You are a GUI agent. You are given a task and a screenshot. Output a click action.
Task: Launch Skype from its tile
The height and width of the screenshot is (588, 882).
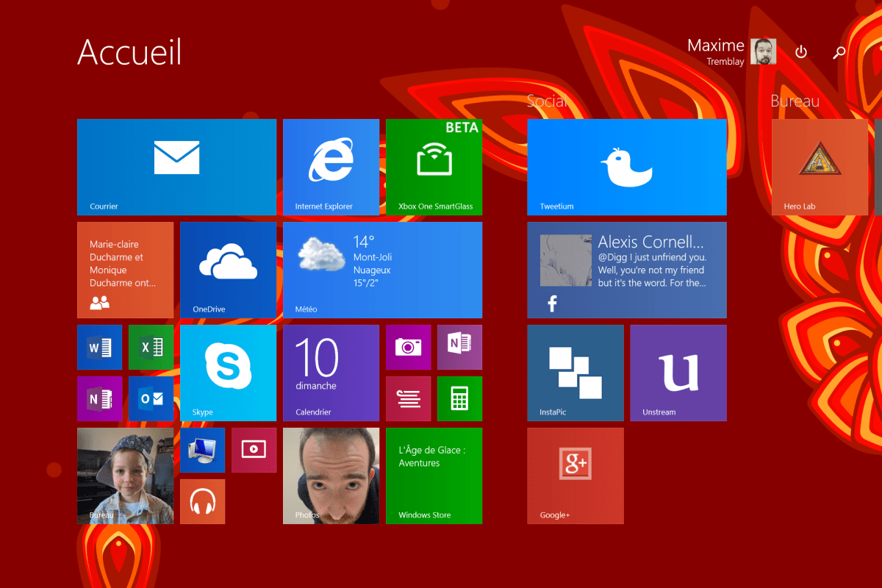[x=228, y=373]
